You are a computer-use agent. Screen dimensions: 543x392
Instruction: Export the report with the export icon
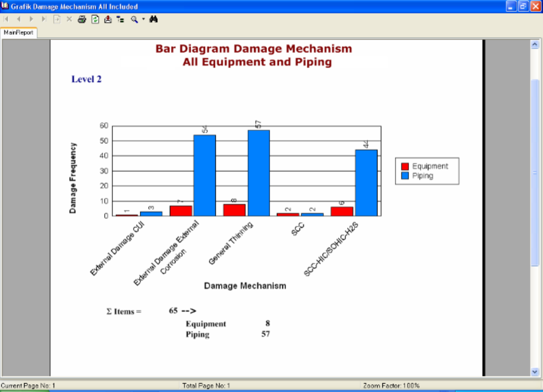108,19
